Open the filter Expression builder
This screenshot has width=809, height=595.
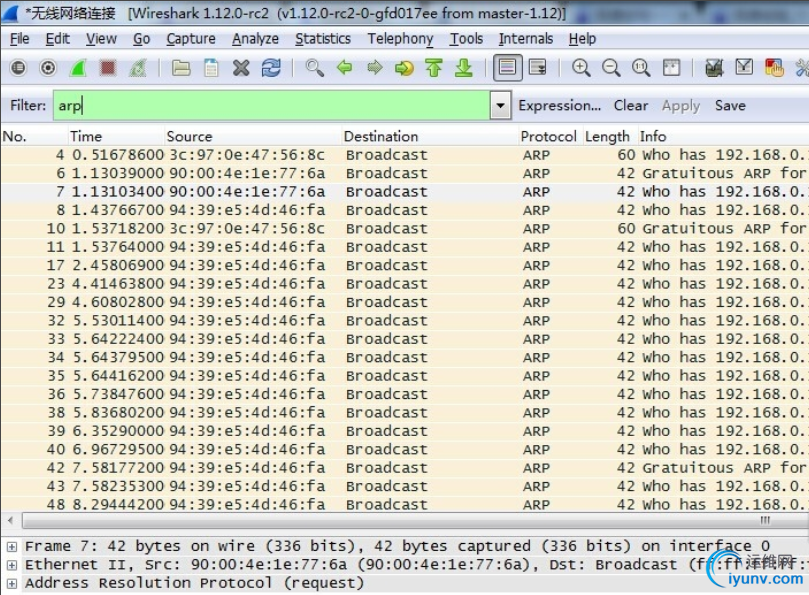click(x=559, y=105)
